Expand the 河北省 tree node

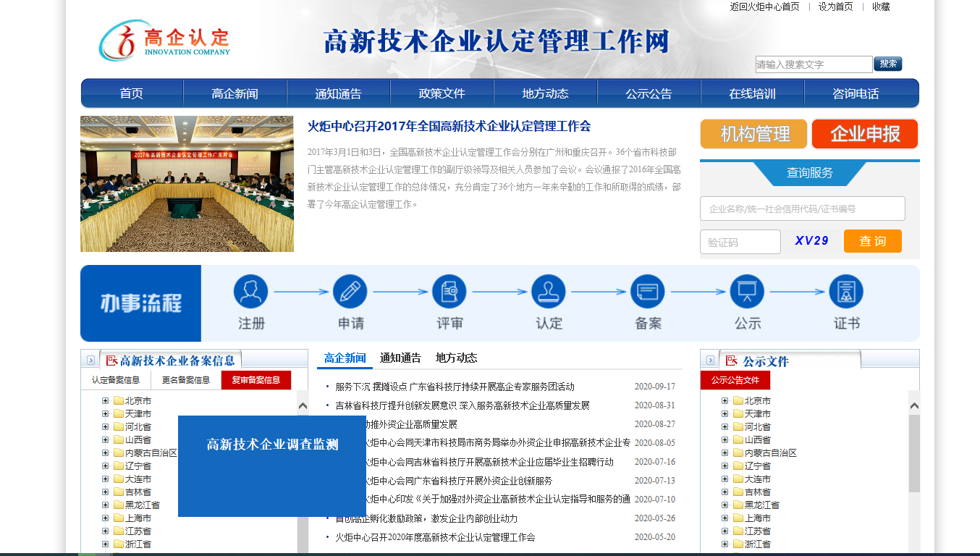point(104,426)
